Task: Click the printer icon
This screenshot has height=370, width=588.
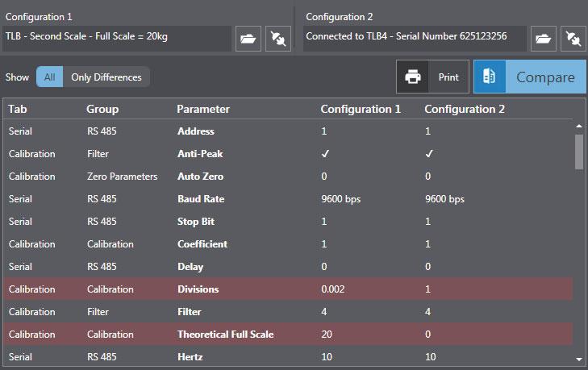Action: (413, 77)
